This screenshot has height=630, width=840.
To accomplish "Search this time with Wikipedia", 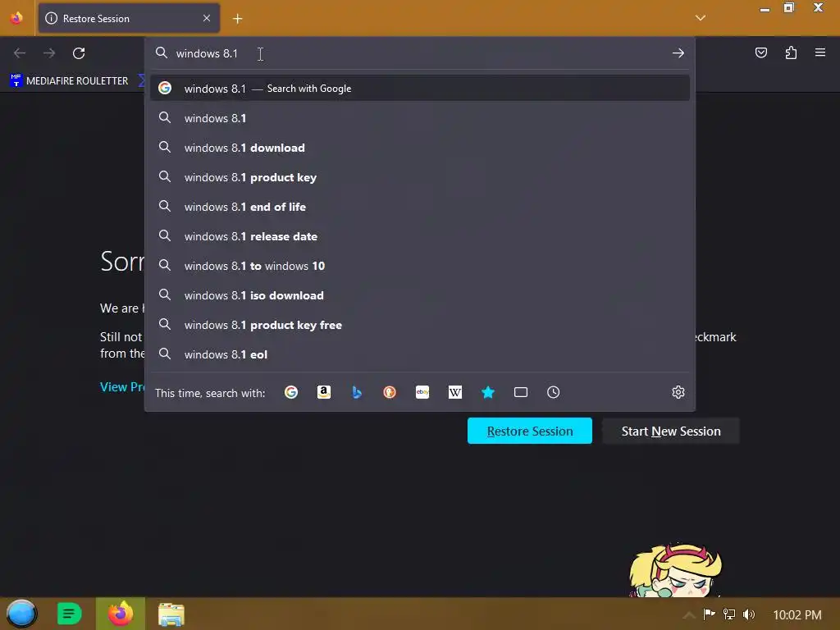I will pyautogui.click(x=454, y=392).
